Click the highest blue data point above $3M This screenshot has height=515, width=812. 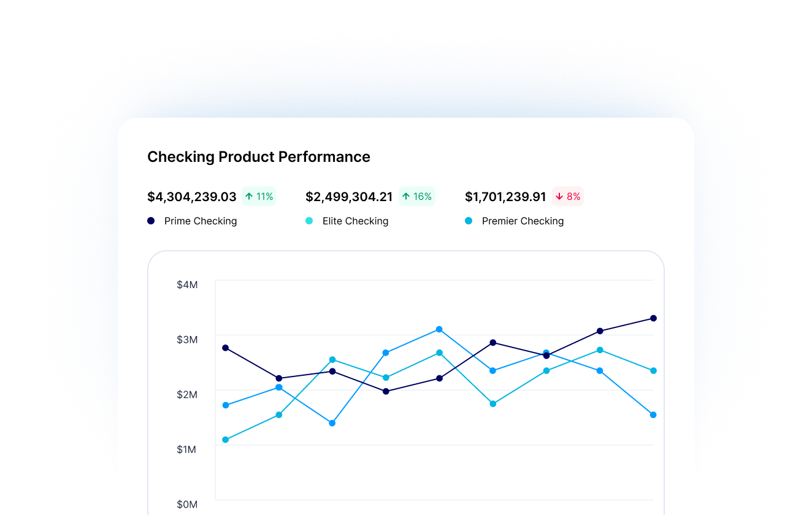(439, 329)
